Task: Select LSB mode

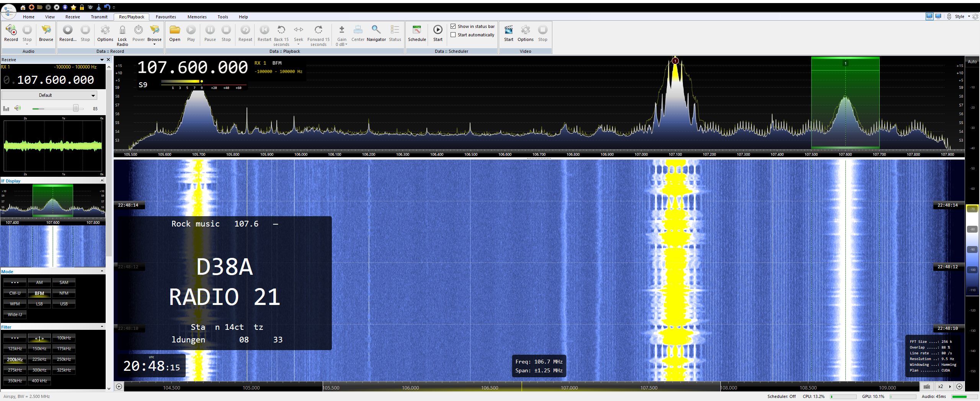Action: pos(39,304)
